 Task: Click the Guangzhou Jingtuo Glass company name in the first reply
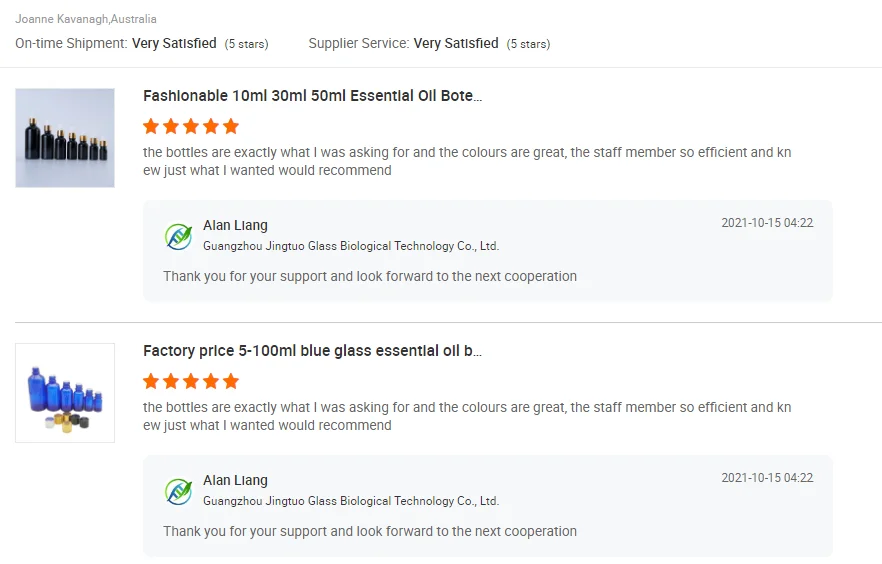pos(350,246)
